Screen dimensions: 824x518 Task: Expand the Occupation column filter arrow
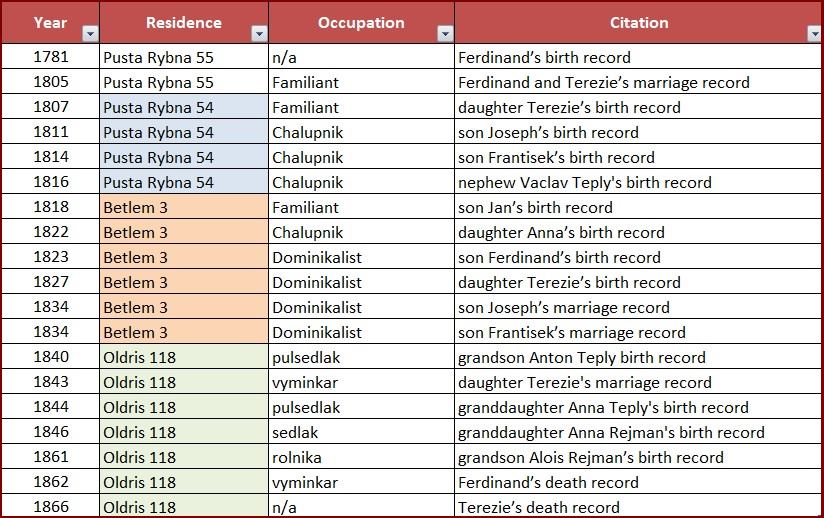[x=445, y=34]
